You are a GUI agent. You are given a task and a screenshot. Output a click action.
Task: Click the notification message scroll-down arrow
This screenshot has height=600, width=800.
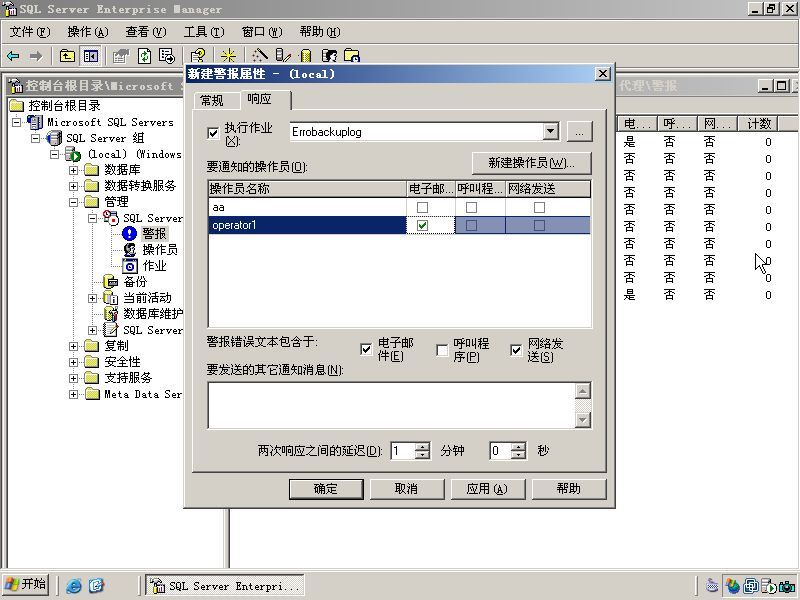coord(583,420)
